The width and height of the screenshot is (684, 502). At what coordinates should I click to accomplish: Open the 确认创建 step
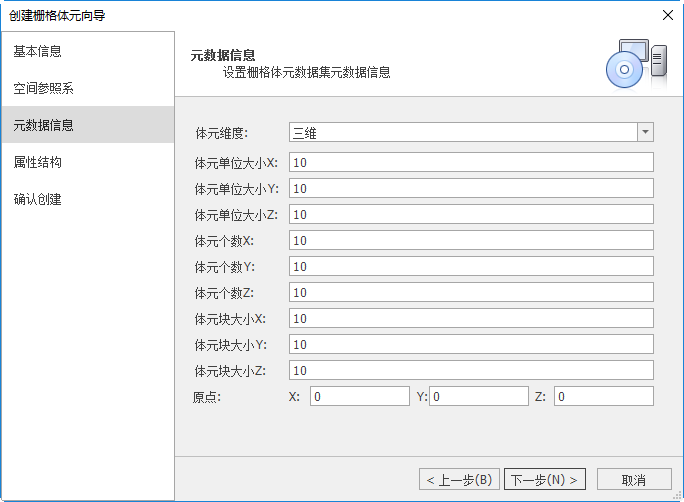click(x=87, y=199)
